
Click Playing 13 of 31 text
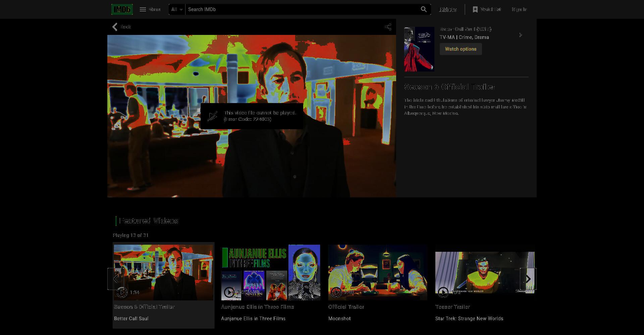point(130,235)
